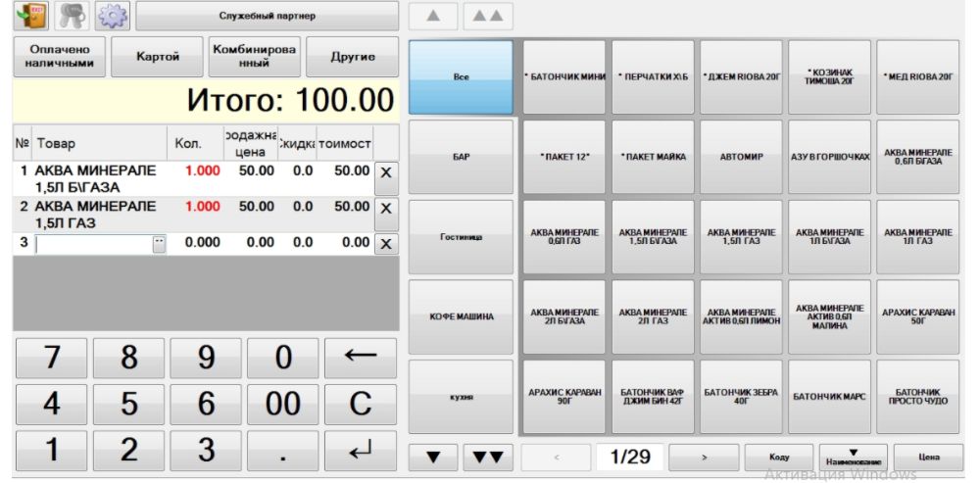Screen dimensions: 980x483
Task: Add МЕД RIOBA 20Г product
Action: pos(917,77)
